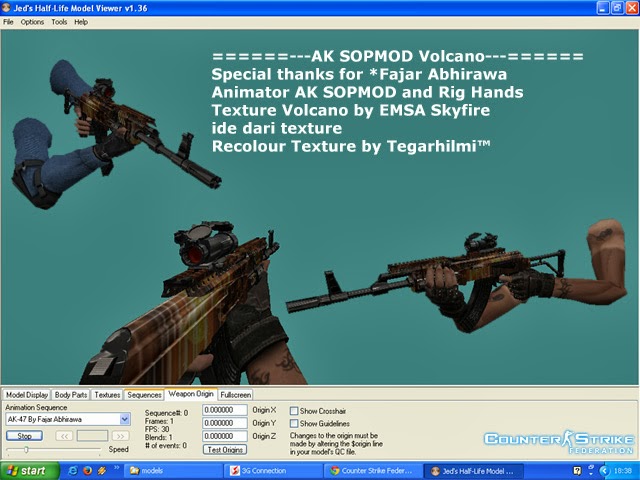This screenshot has width=640, height=480.
Task: Switch to the Model Display tab
Action: [27, 395]
